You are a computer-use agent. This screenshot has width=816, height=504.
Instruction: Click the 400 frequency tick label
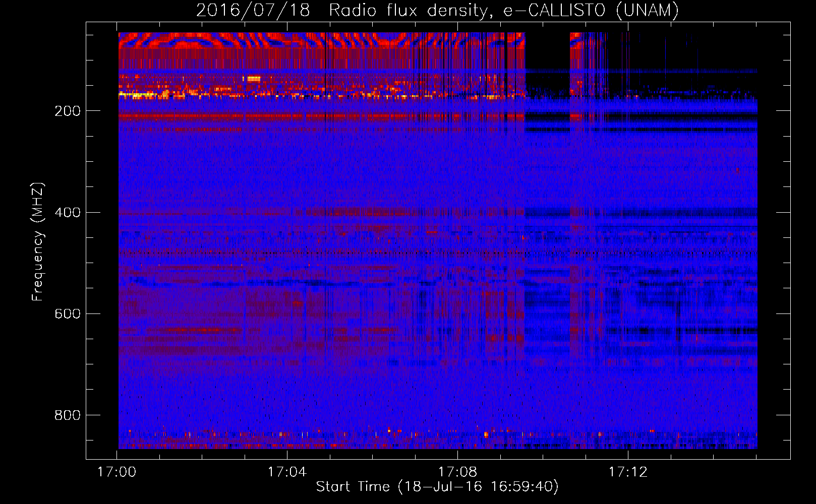coord(67,212)
